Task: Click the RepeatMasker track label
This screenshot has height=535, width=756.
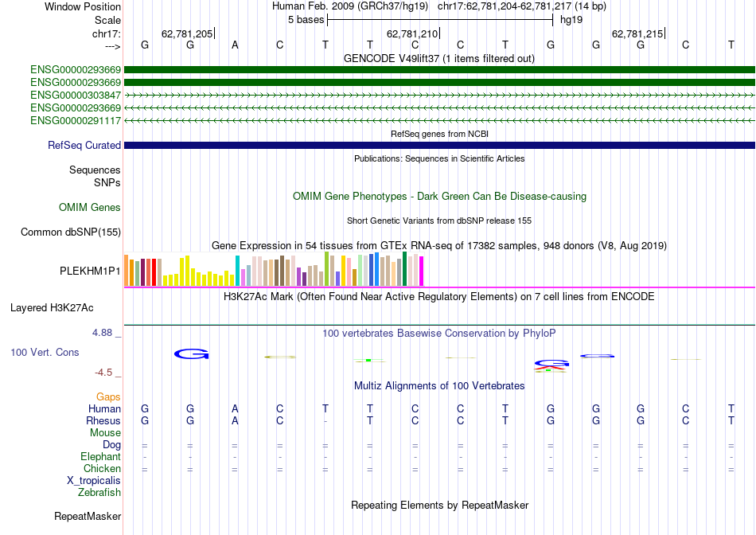Action: (x=88, y=516)
